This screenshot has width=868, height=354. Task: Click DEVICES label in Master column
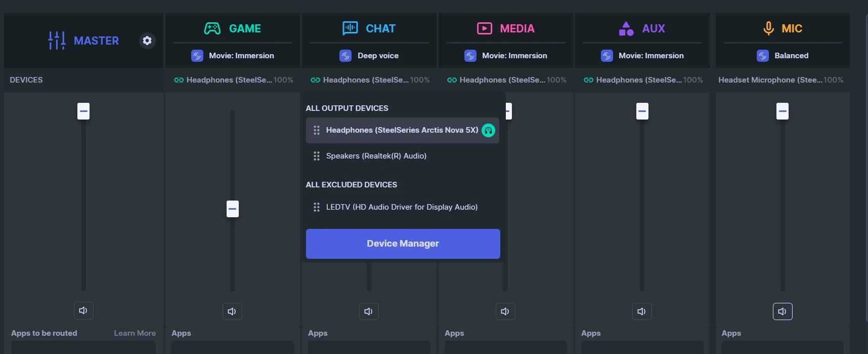point(26,80)
